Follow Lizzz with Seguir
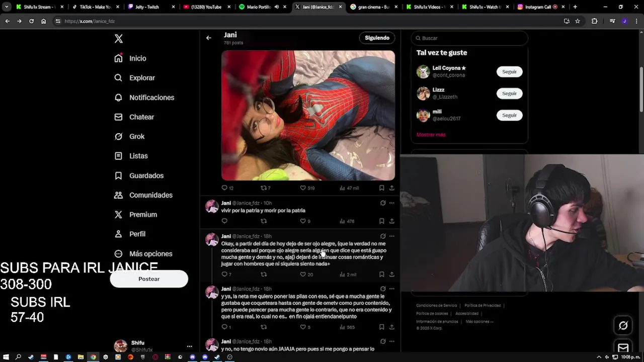The width and height of the screenshot is (644, 362). (x=509, y=94)
